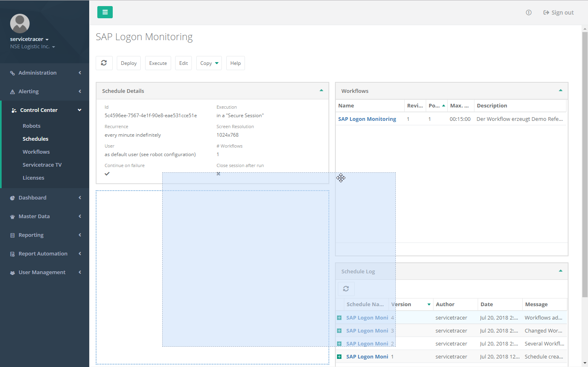Collapse the Schedule Details panel
The height and width of the screenshot is (367, 588).
321,90
